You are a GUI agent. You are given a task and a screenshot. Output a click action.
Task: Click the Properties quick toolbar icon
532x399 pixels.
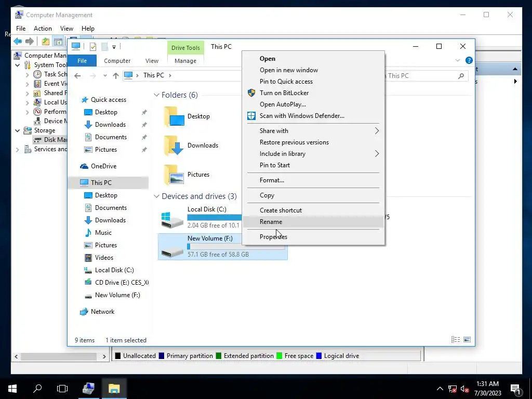(x=93, y=47)
